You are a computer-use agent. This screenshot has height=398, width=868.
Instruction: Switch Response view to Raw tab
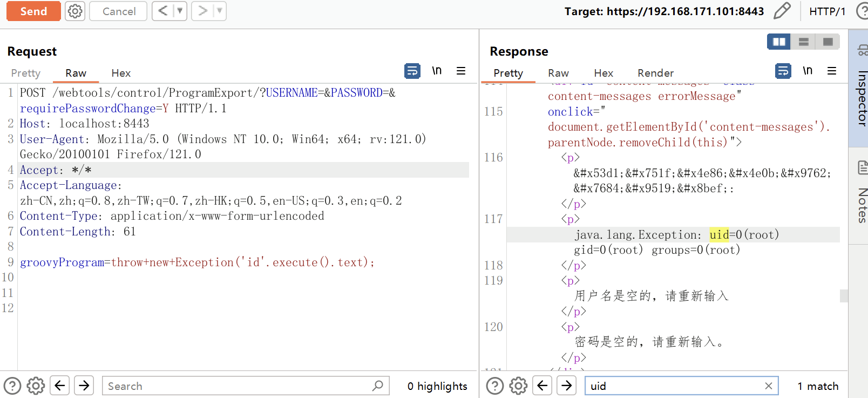558,73
